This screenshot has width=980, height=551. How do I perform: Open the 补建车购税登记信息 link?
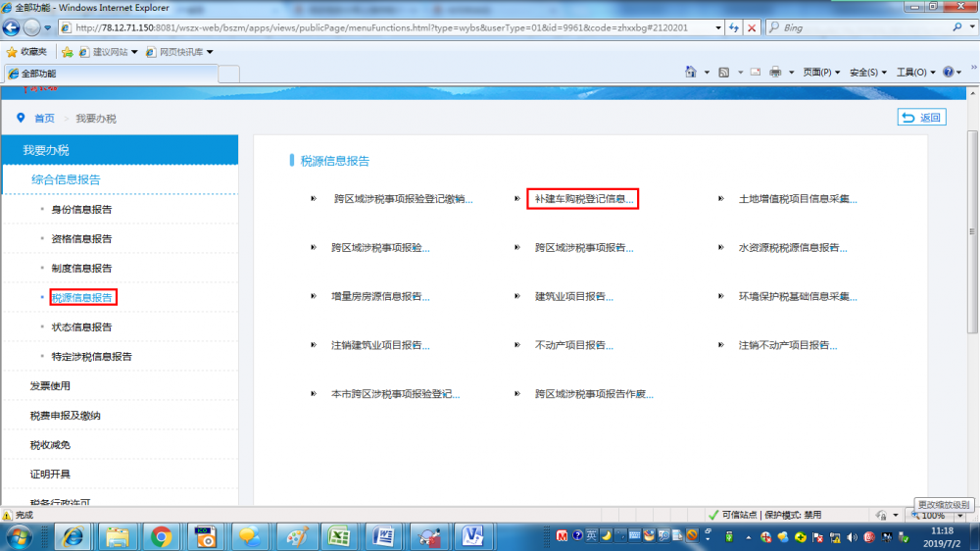582,199
